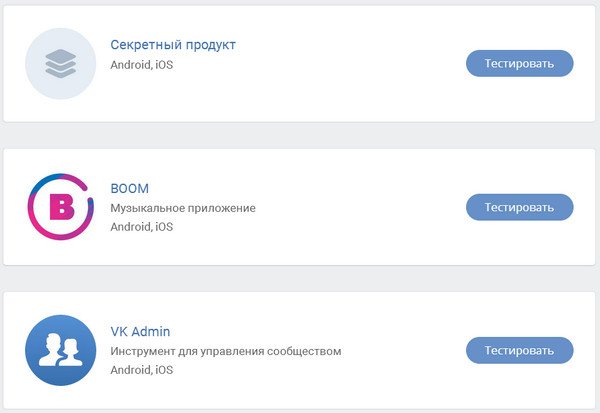Click Android, iOS label under BOOM description
The height and width of the screenshot is (413, 600).
click(x=142, y=227)
